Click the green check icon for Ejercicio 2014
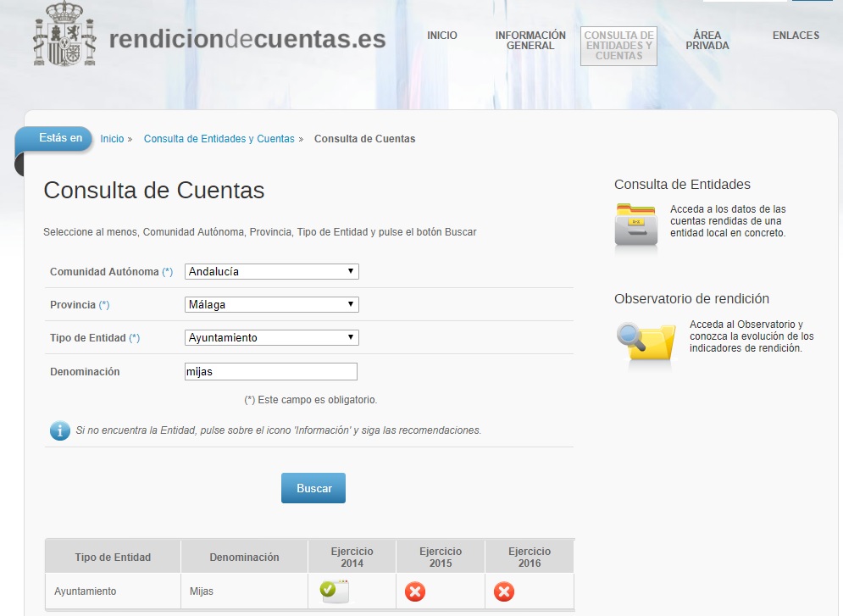Screen dimensions: 843x616 click(x=333, y=591)
